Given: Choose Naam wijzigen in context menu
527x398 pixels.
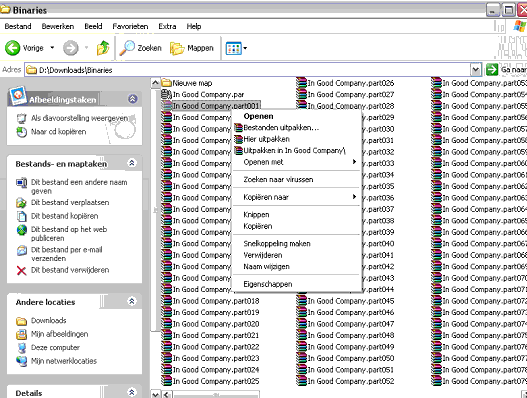Looking at the screenshot, I should tap(297, 267).
